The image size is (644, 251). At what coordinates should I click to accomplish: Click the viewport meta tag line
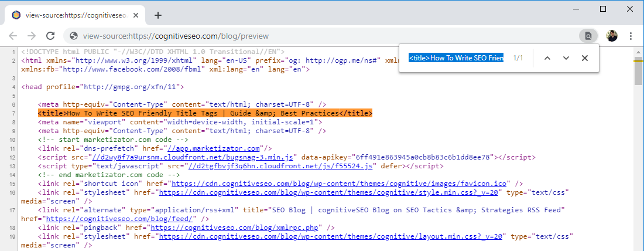[180, 122]
